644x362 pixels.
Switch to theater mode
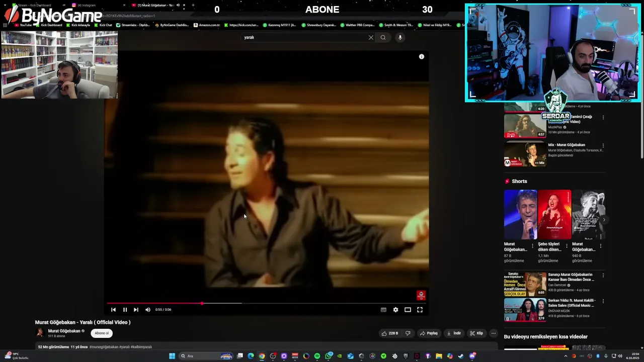tap(408, 310)
